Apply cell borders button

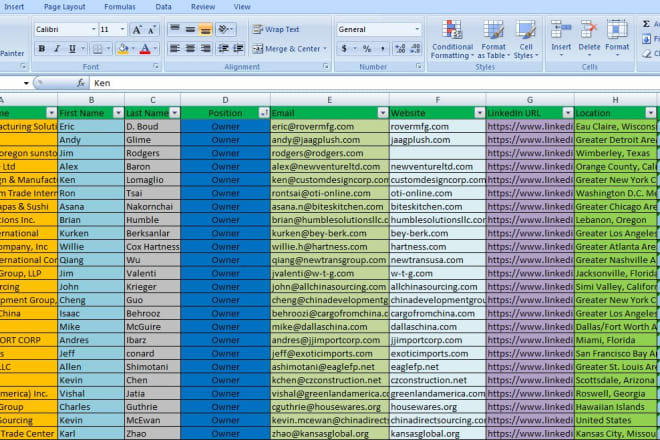[x=98, y=49]
